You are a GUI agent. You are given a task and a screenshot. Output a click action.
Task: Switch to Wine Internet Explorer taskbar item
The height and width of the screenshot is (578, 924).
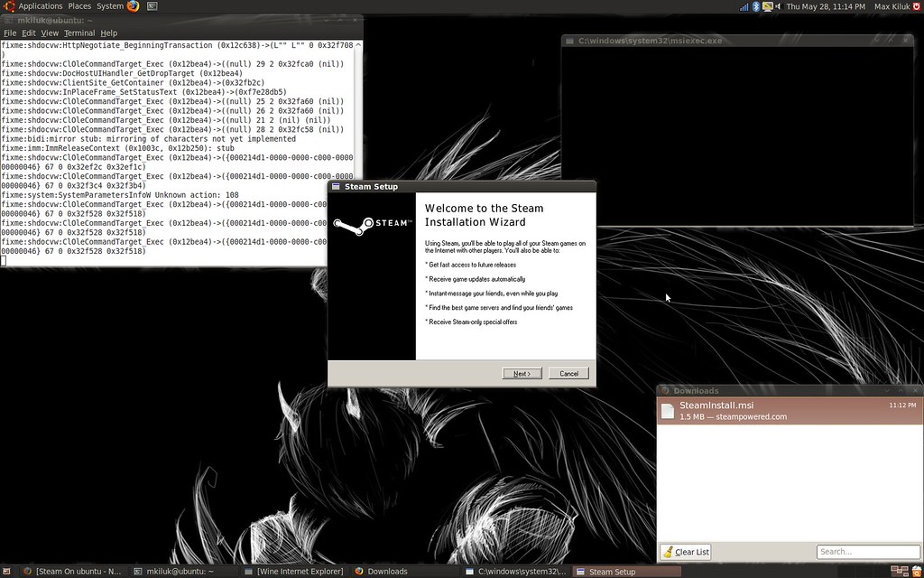[x=293, y=571]
